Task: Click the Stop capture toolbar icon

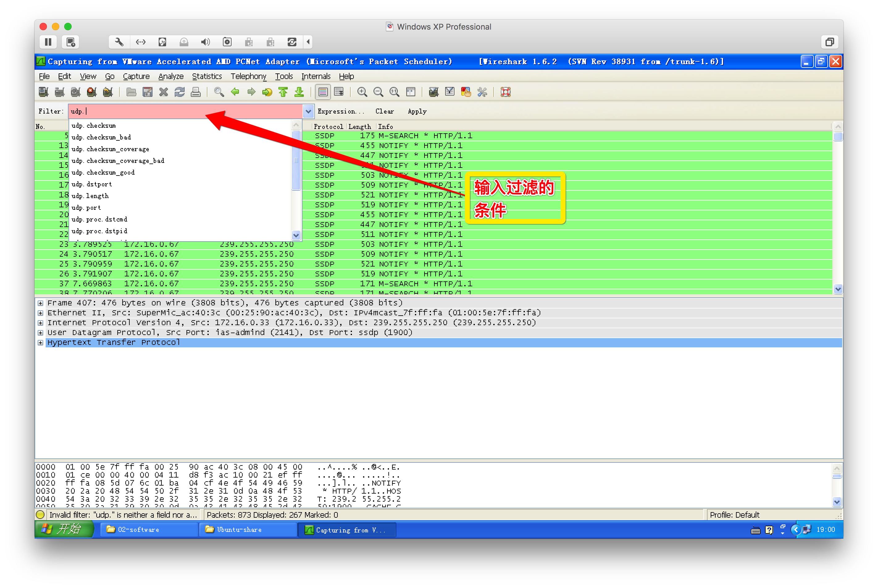Action: point(92,92)
